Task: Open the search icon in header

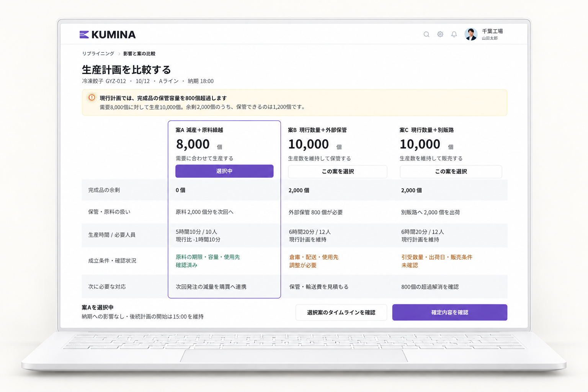Action: 426,34
